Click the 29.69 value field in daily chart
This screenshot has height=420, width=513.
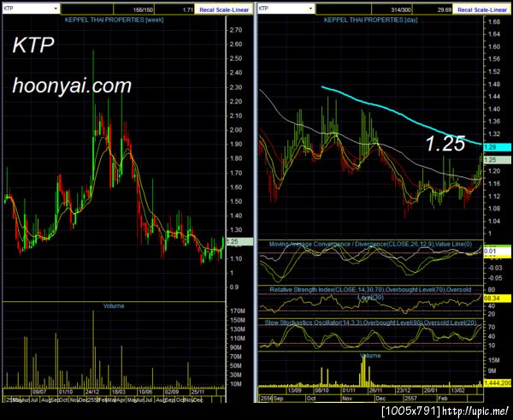point(432,9)
